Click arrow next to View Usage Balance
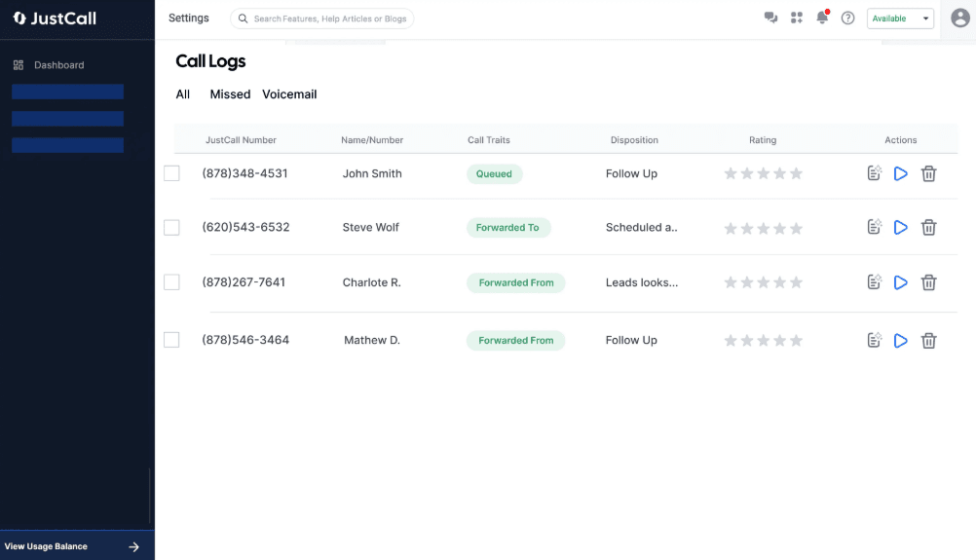Viewport: 976px width, 560px height. (133, 547)
